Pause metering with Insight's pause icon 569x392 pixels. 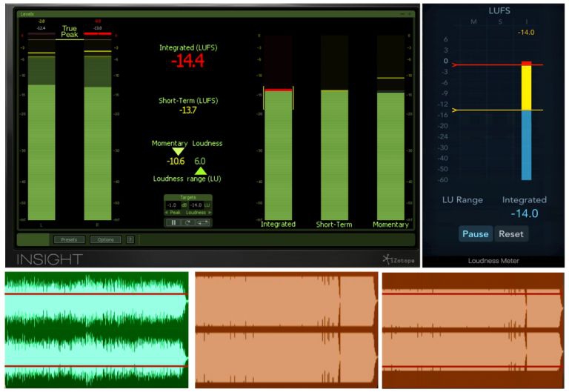click(173, 222)
